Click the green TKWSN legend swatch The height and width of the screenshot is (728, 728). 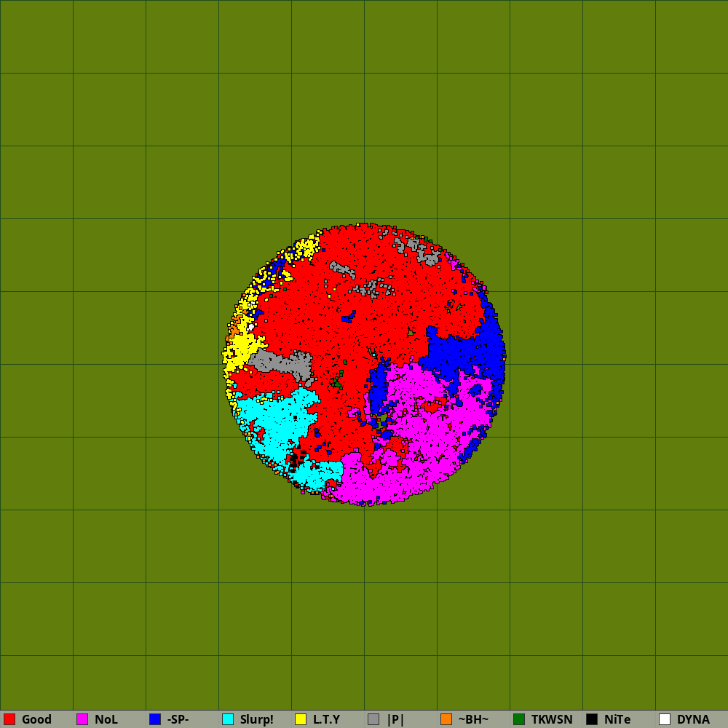tap(519, 719)
